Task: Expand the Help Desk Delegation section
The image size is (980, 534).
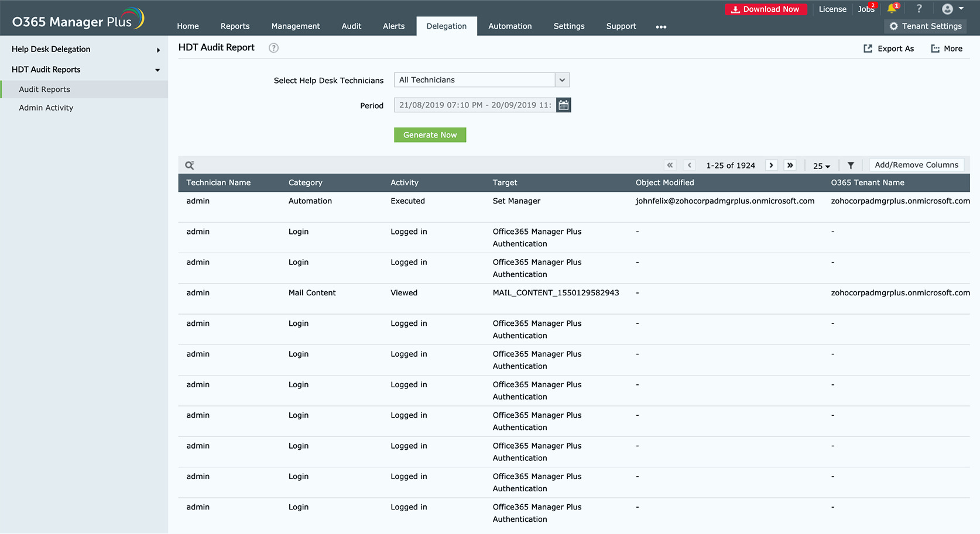Action: point(84,49)
